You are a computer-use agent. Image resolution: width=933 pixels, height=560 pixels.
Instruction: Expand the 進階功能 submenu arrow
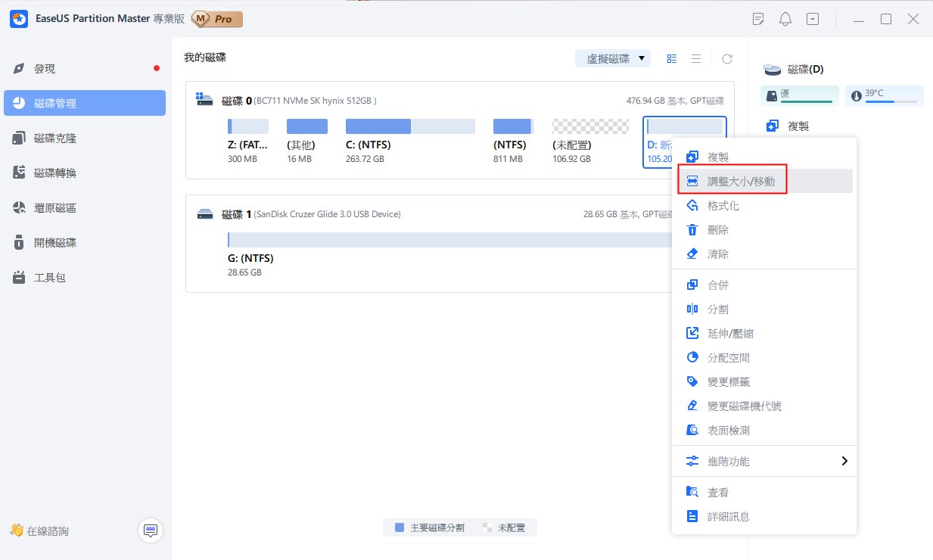[x=844, y=461]
